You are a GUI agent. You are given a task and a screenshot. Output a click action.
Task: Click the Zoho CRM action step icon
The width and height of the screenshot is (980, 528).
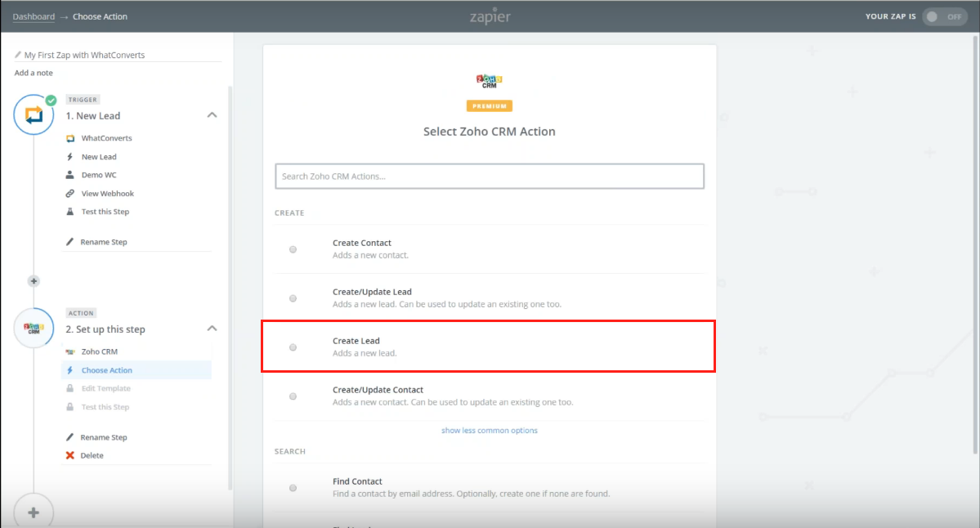[34, 328]
